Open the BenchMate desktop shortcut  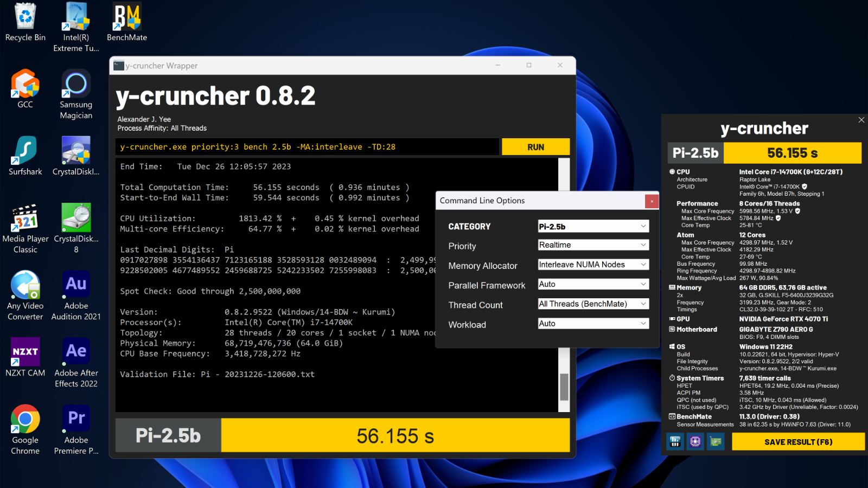click(127, 22)
